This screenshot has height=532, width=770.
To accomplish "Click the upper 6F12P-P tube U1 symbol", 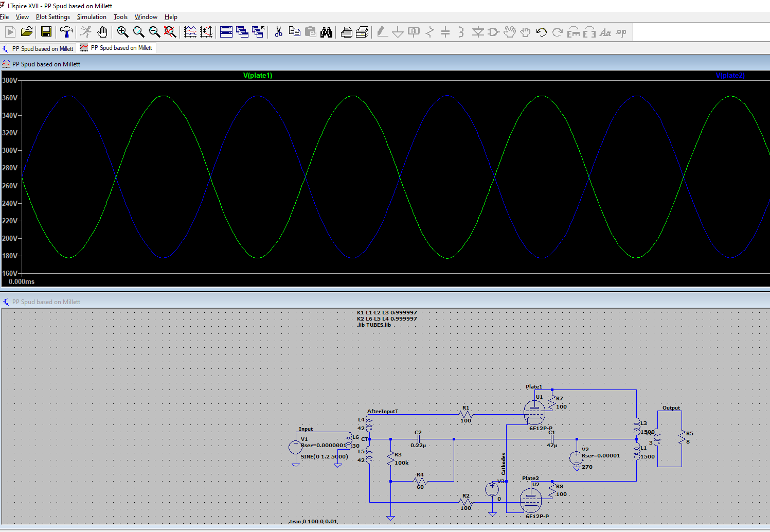I will tap(534, 412).
